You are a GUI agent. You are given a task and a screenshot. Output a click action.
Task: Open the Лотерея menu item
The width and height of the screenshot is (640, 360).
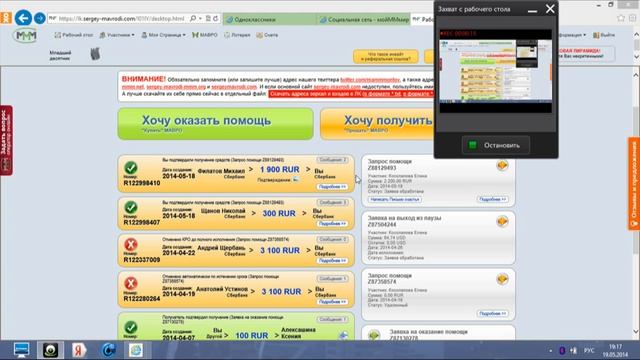(237, 35)
